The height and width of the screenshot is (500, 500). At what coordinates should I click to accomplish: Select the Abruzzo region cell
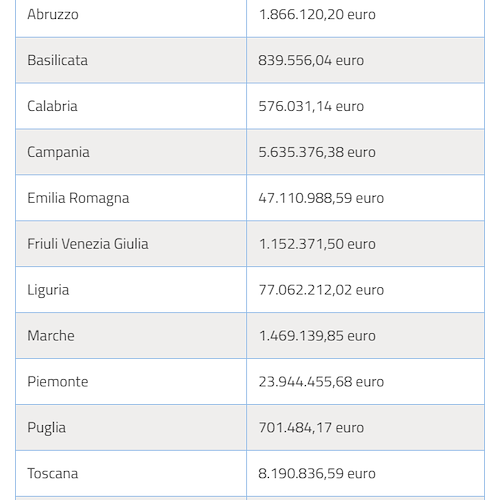(131, 15)
